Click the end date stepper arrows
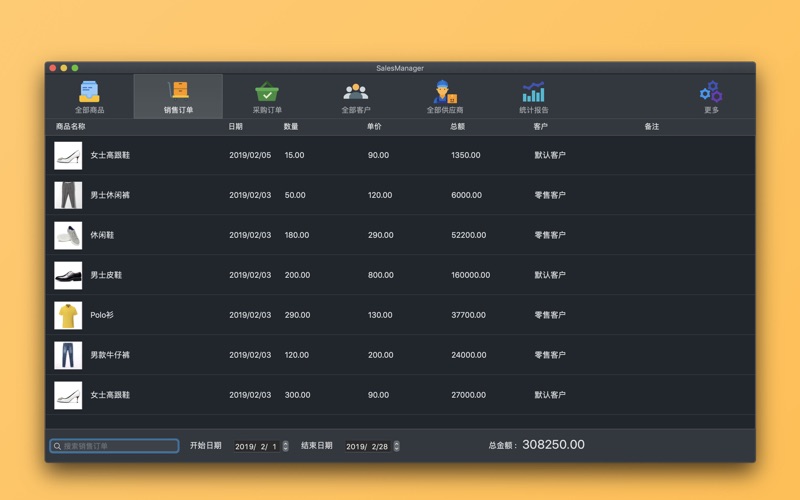The width and height of the screenshot is (800, 500). pyautogui.click(x=396, y=446)
